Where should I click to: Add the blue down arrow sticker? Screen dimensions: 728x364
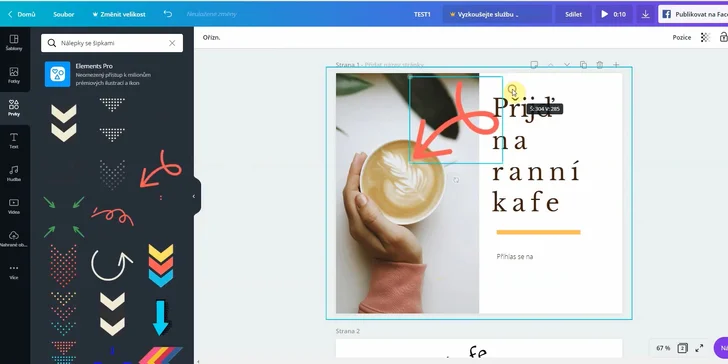pyautogui.click(x=161, y=318)
